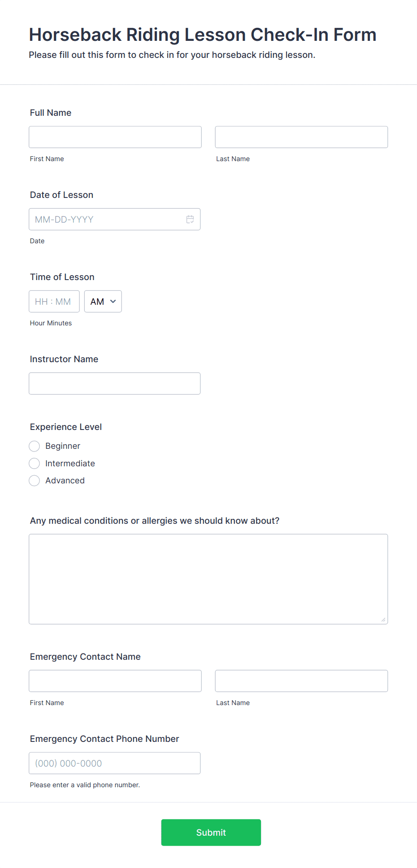Select the Beginner experience level
The width and height of the screenshot is (417, 868).
pyautogui.click(x=35, y=446)
